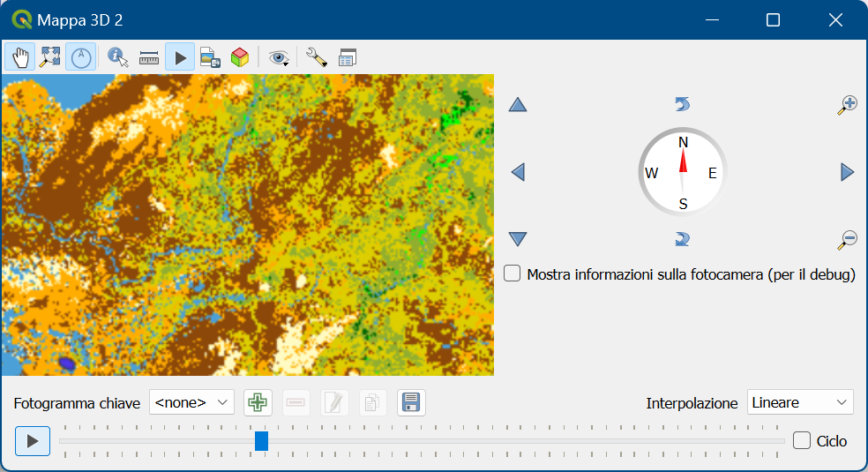Select the Identify features tool

[x=118, y=57]
